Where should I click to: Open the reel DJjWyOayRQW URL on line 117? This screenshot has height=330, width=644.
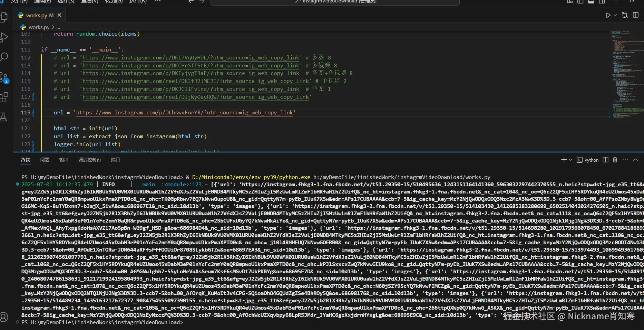pos(196,97)
